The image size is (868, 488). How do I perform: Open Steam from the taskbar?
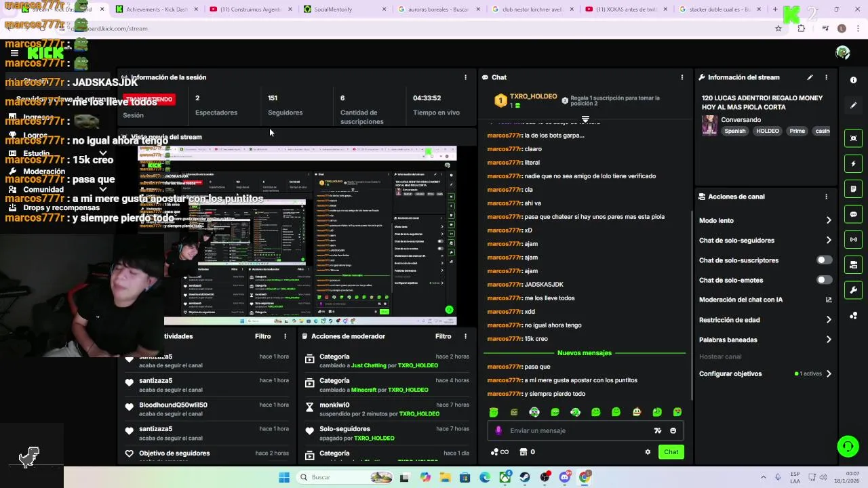(525, 477)
